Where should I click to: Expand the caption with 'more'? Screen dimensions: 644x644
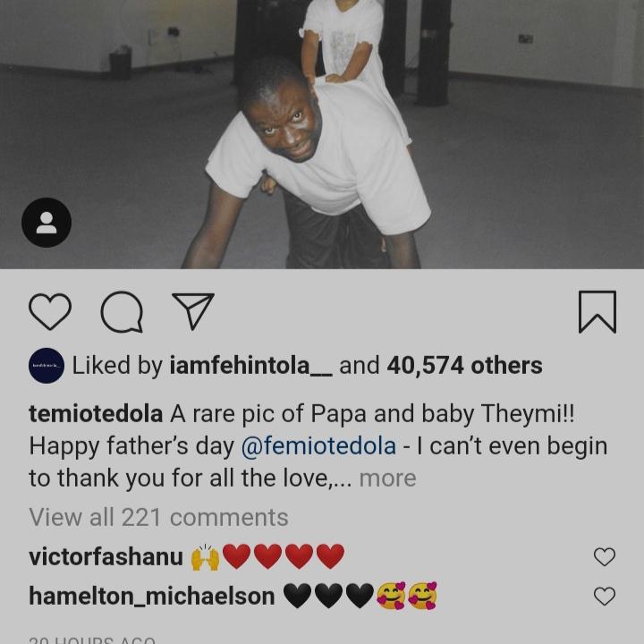(387, 479)
